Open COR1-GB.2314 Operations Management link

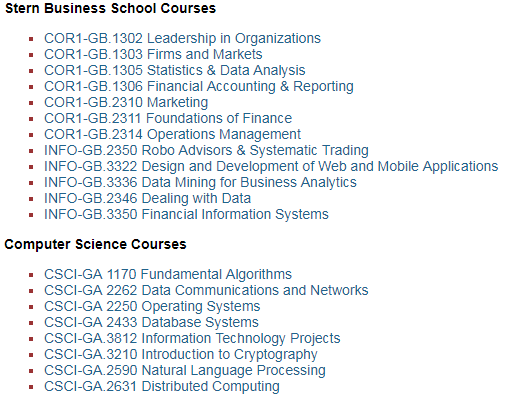coord(173,134)
